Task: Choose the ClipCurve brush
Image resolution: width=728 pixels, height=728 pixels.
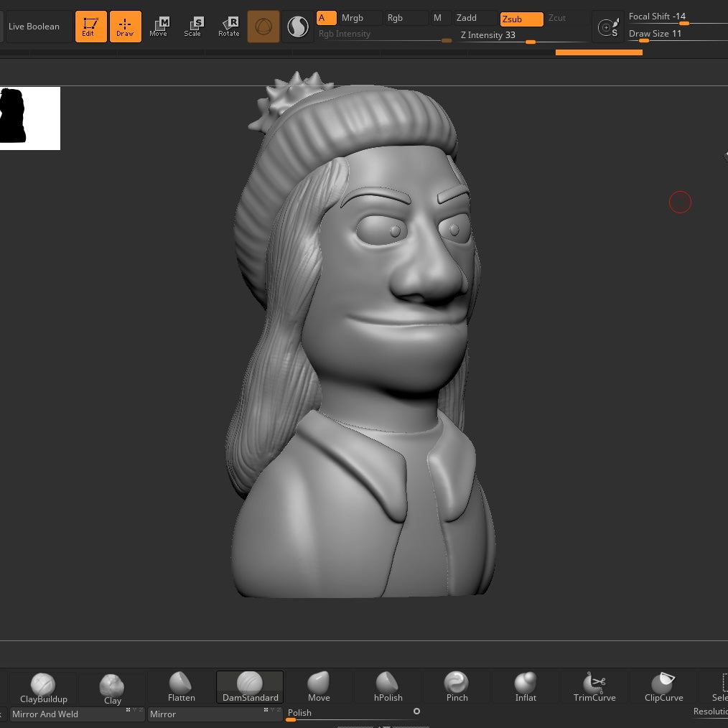Action: click(663, 687)
